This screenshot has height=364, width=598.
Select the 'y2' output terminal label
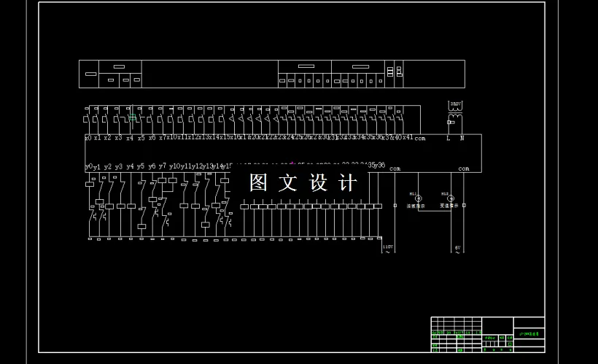[107, 167]
